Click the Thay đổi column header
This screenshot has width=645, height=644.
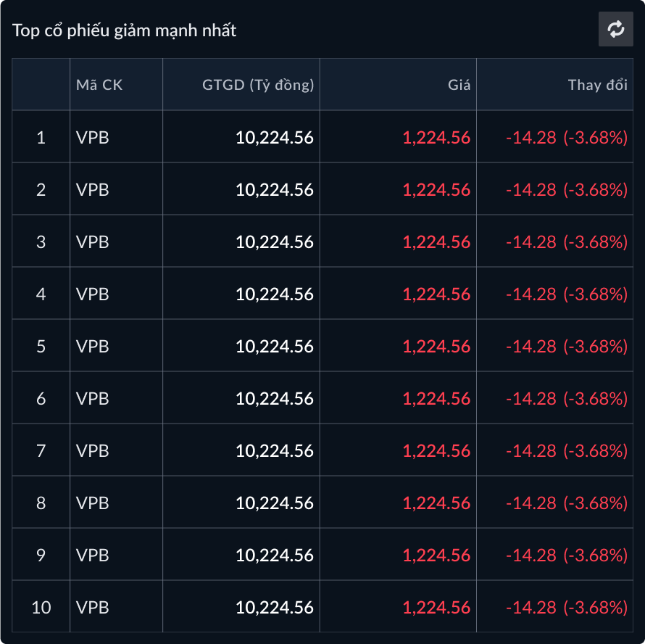point(597,85)
